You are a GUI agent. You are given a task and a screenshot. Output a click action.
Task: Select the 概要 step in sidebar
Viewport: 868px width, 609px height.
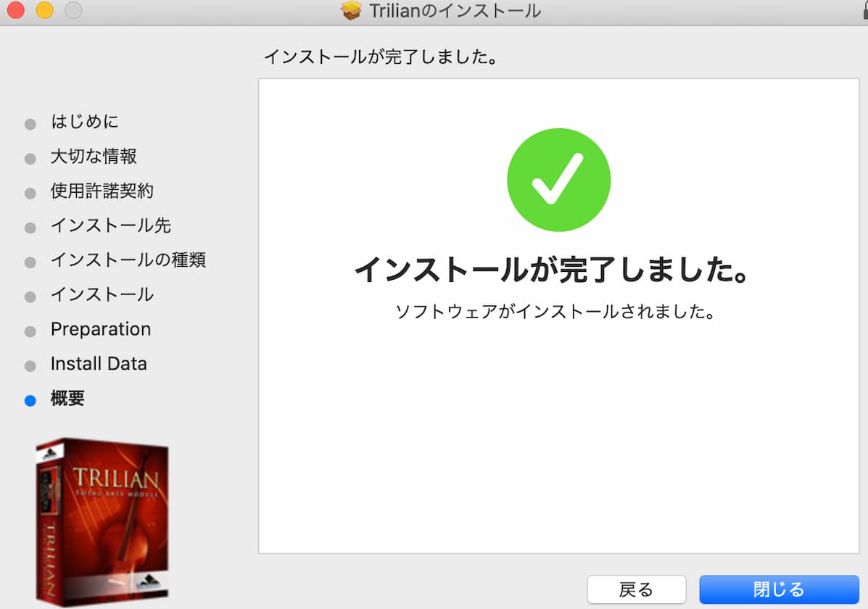pyautogui.click(x=67, y=398)
